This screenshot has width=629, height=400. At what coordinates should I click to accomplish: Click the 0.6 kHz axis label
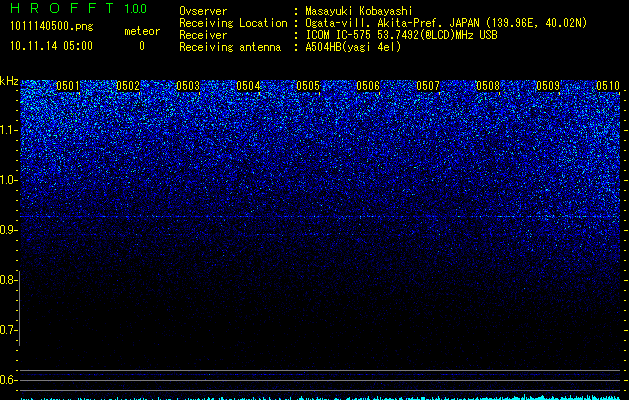tap(7, 380)
